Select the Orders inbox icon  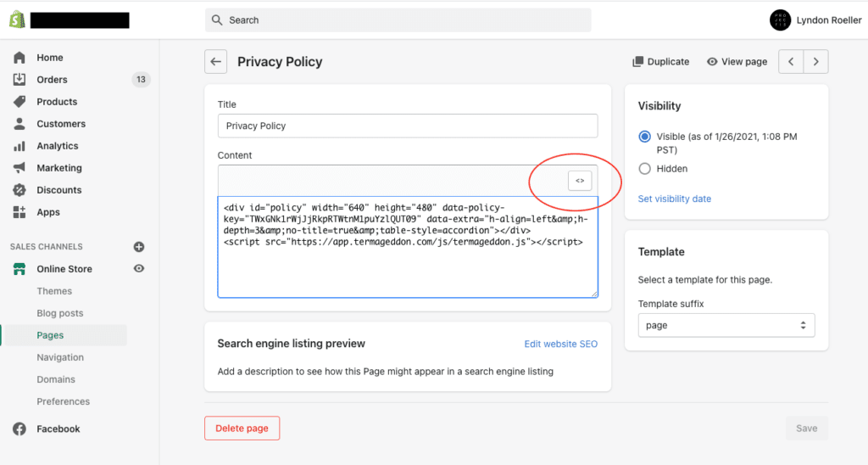(19, 79)
